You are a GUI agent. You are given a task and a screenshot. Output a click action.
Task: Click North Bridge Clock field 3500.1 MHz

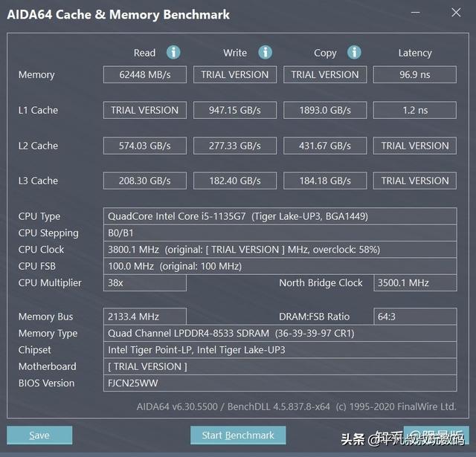(x=415, y=283)
